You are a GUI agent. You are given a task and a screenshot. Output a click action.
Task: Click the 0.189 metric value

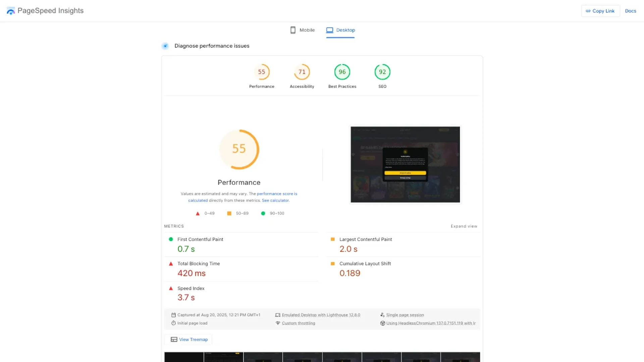[350, 274]
